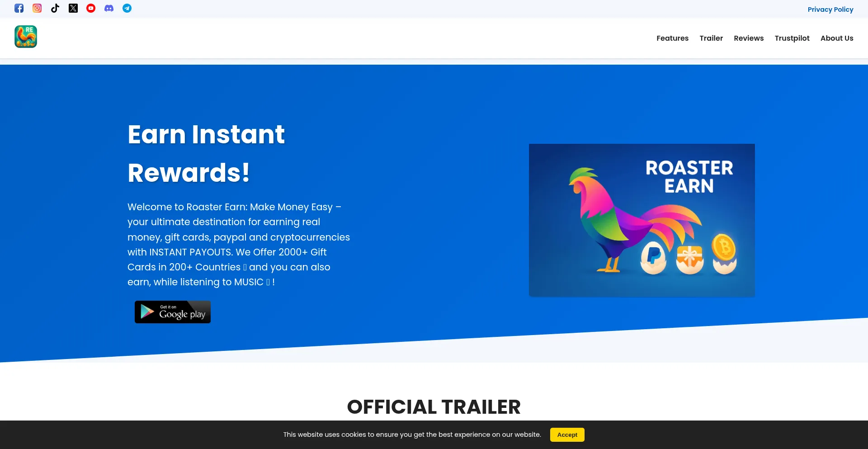
Task: Click the TikTok icon
Action: point(55,8)
